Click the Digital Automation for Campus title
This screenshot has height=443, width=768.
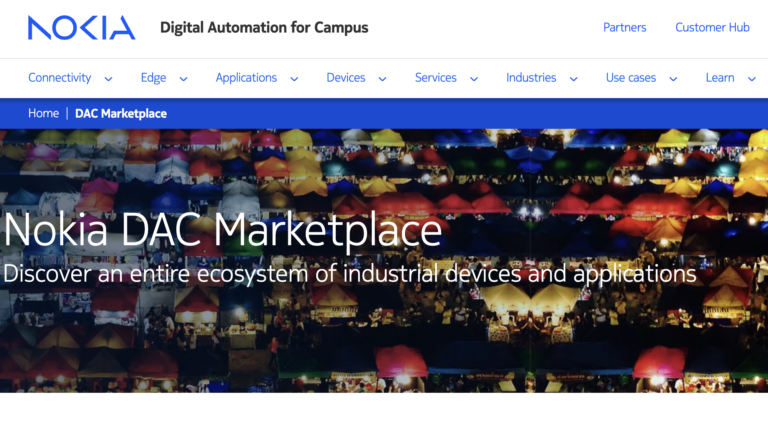[x=264, y=27]
